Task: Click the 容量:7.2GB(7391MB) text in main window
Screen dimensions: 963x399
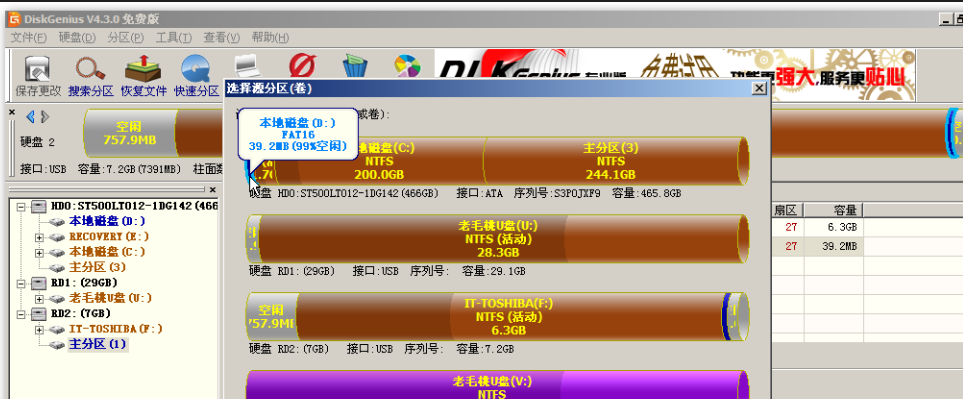Action: point(129,168)
